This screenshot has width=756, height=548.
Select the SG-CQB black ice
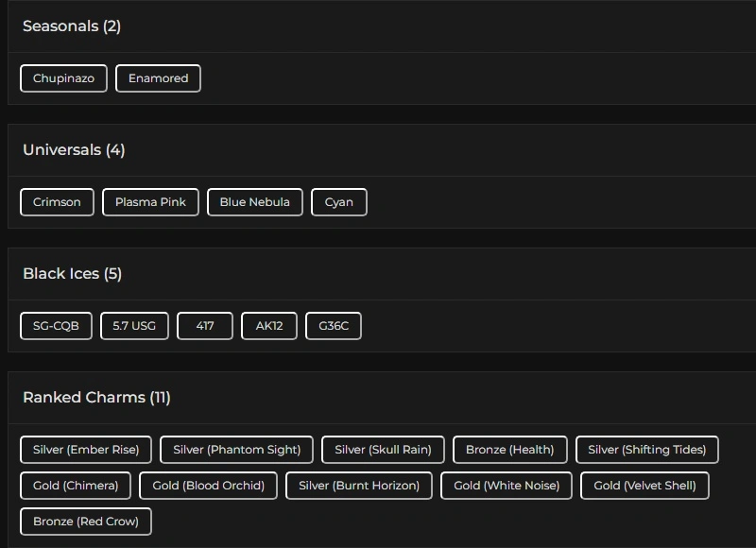point(56,326)
